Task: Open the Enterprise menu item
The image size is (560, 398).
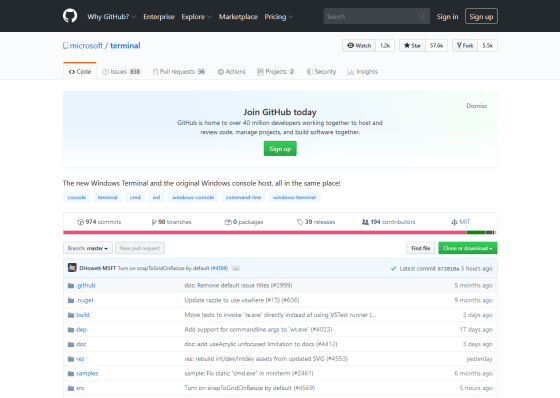Action: [159, 16]
